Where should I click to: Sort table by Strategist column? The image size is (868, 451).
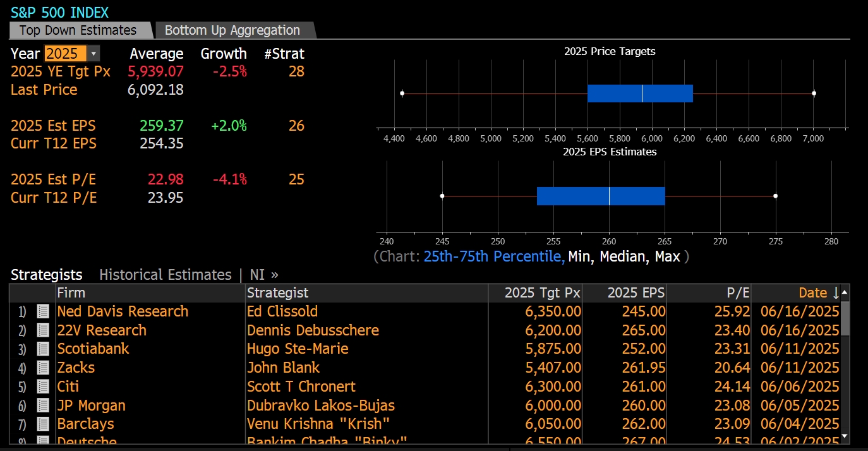click(366, 293)
